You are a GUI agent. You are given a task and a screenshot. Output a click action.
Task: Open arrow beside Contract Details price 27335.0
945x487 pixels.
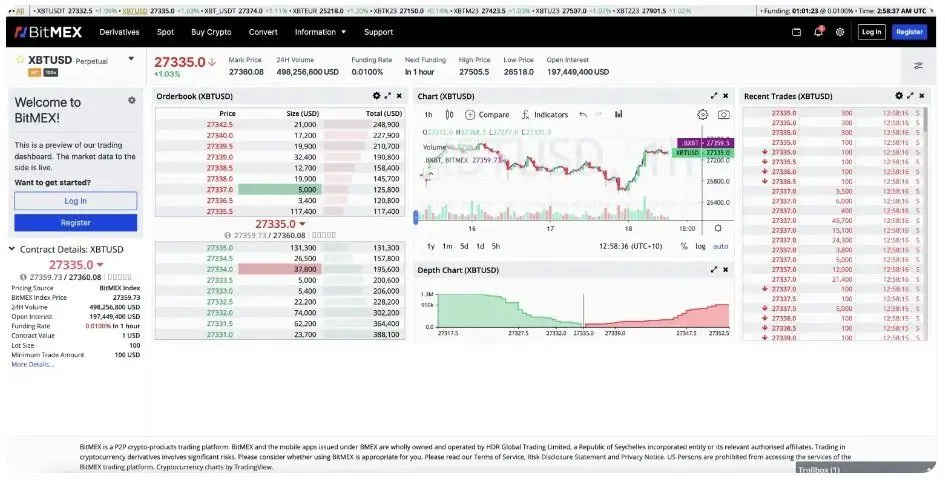pos(100,265)
